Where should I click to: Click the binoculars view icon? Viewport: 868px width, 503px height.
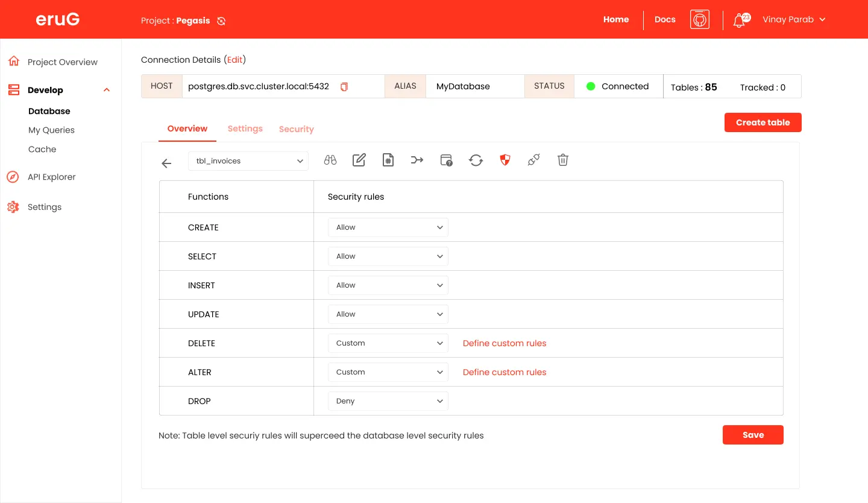[330, 160]
